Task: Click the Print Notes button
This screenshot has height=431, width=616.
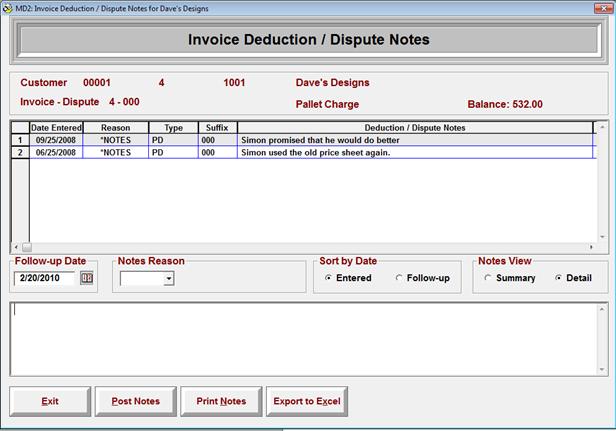Action: point(221,401)
